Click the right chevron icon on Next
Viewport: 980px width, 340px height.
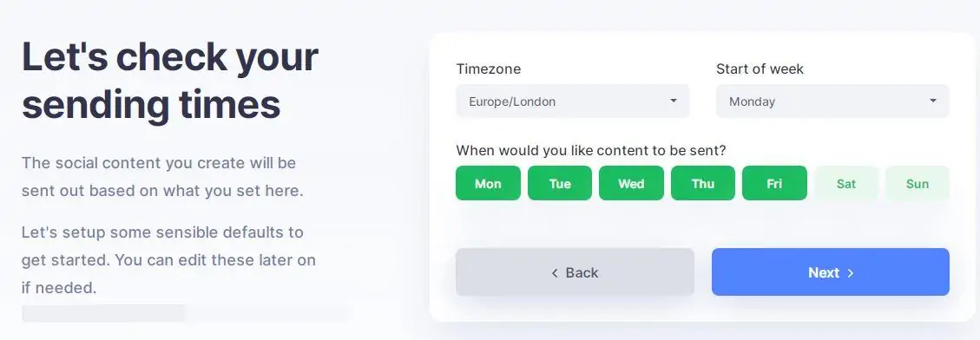tap(850, 273)
